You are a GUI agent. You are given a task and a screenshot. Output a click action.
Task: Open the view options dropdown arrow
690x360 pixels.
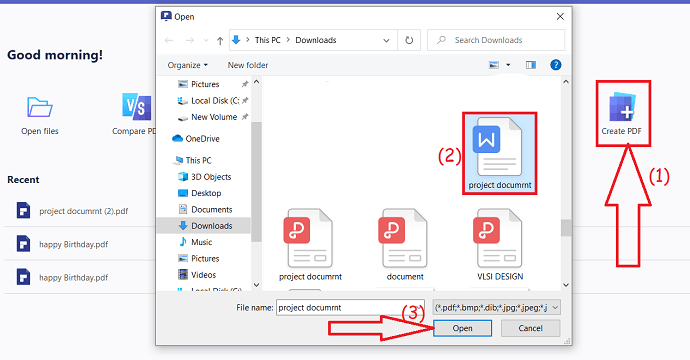click(508, 65)
